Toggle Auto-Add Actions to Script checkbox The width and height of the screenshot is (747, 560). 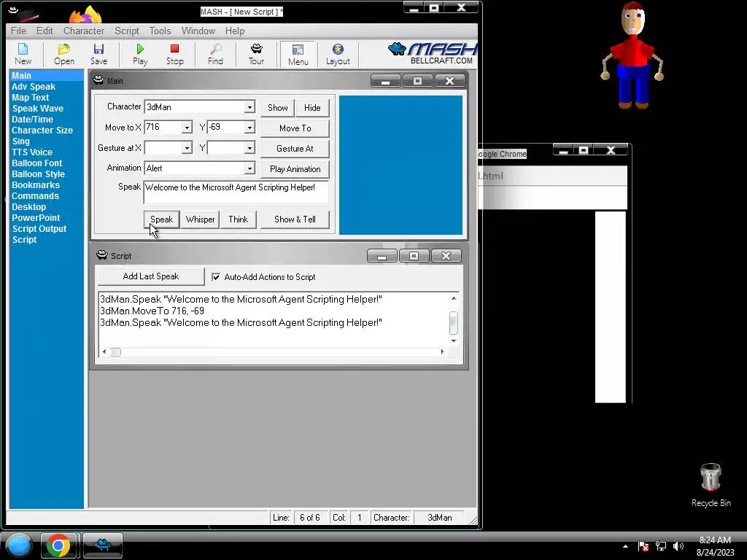[x=216, y=276]
